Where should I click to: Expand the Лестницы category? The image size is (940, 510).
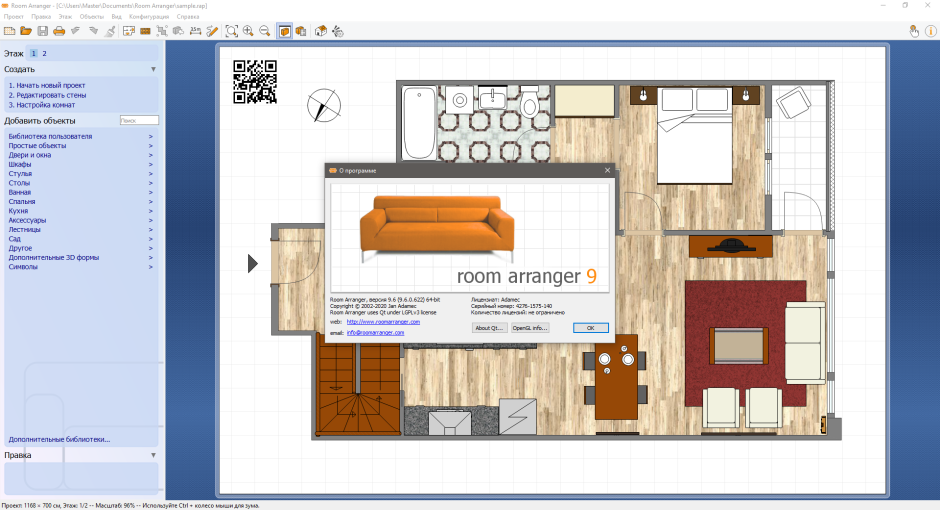(x=80, y=230)
